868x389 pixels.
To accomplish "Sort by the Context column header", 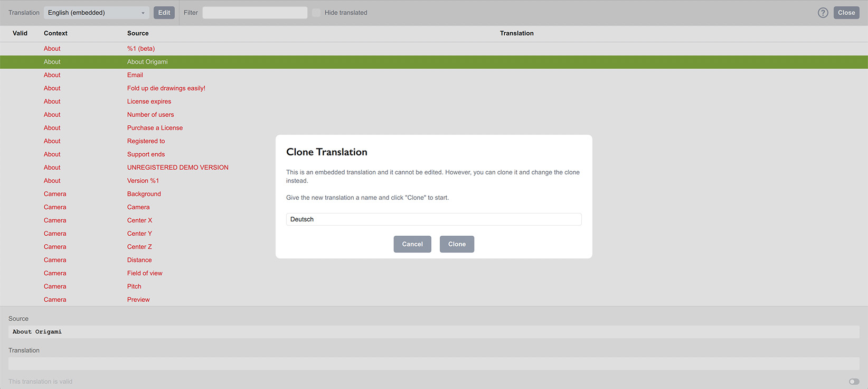I will click(x=55, y=33).
